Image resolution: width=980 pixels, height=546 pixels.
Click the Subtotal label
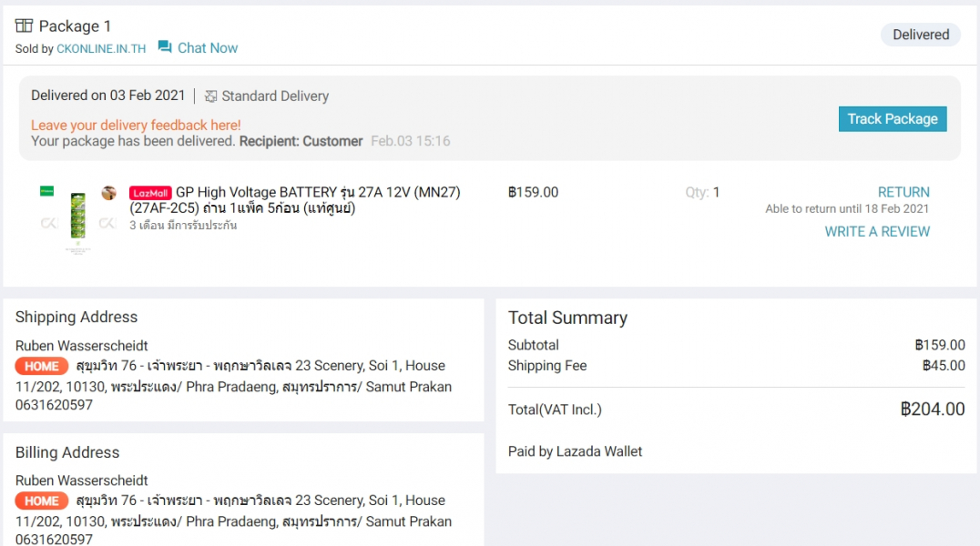(533, 345)
